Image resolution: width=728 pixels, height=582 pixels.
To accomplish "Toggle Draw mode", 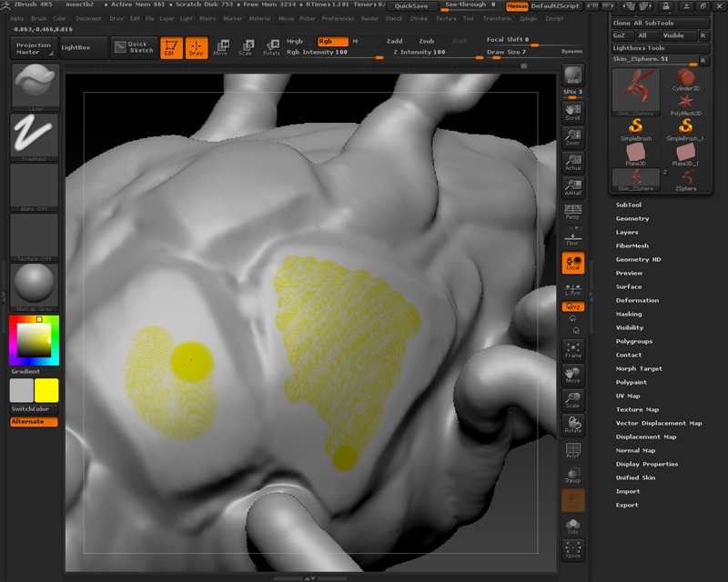I will 196,48.
